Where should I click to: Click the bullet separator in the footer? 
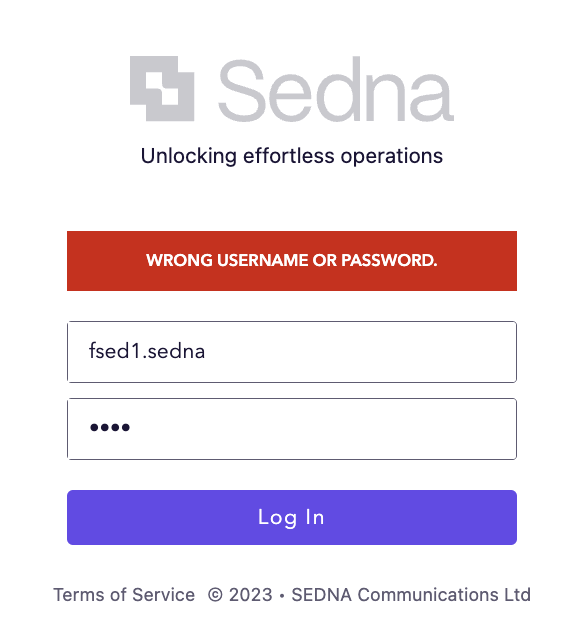click(x=282, y=596)
